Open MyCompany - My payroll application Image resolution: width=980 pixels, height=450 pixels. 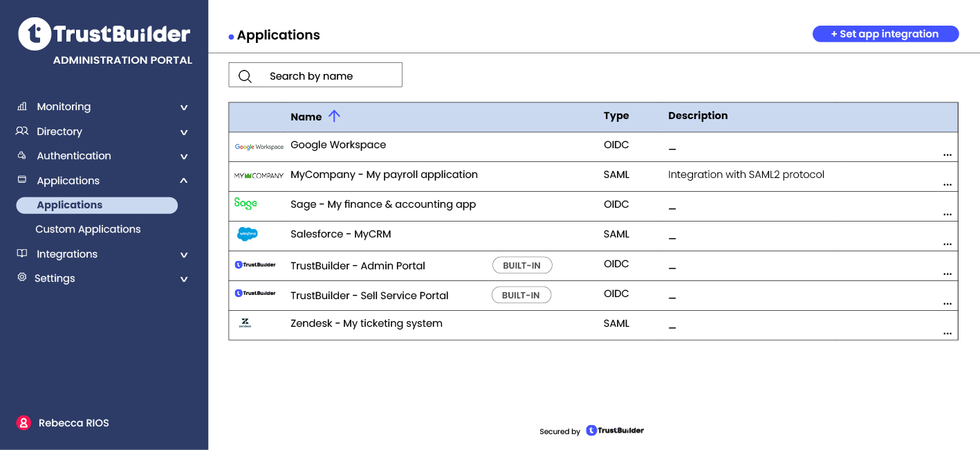point(384,174)
